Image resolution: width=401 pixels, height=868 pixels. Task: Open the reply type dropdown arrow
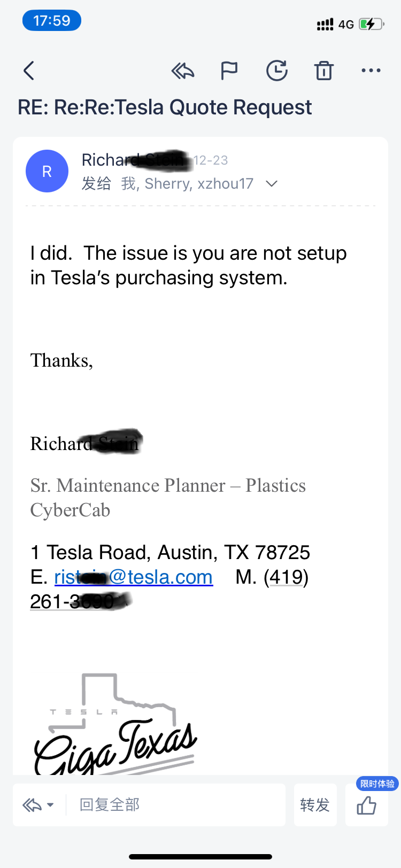[x=50, y=805]
